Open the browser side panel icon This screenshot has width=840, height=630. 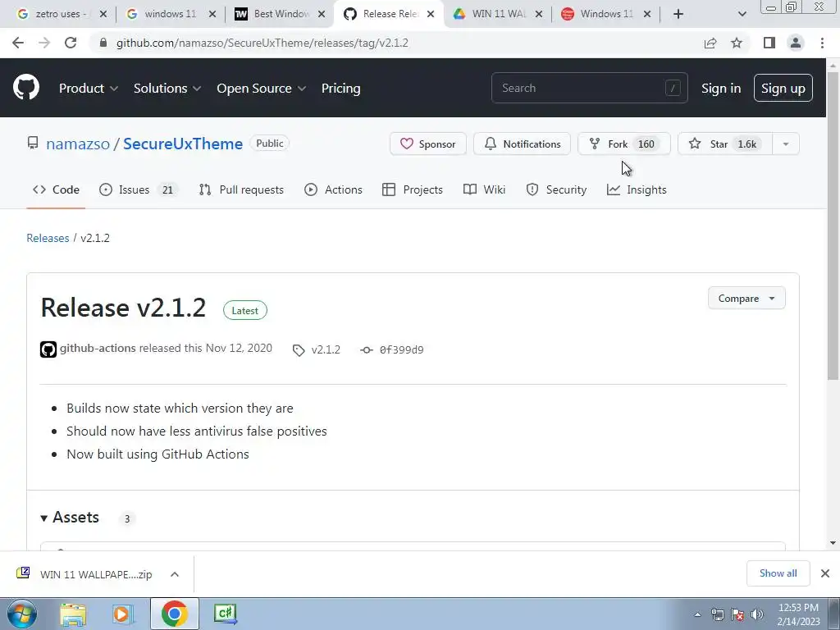coord(769,43)
